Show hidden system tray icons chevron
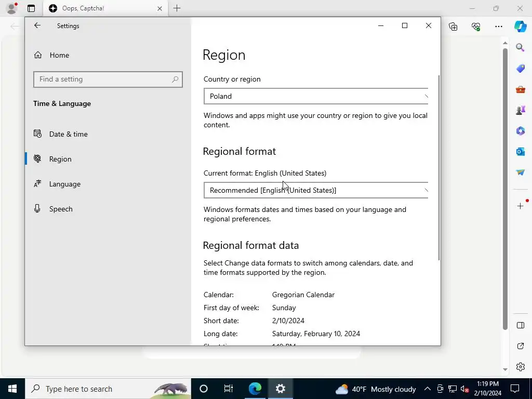The image size is (532, 399). 428,389
